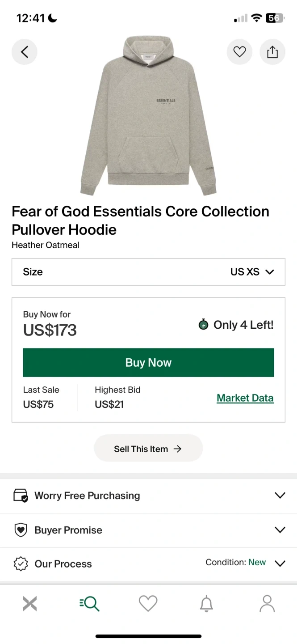Tap the Worry Free Purchasing wallet icon
297x644 pixels.
21,496
